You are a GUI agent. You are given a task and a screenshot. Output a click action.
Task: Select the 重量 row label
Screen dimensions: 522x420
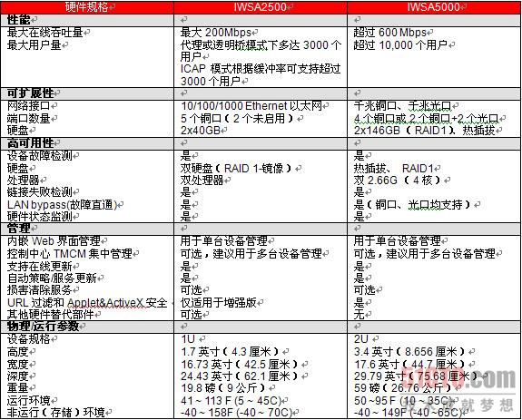click(18, 388)
